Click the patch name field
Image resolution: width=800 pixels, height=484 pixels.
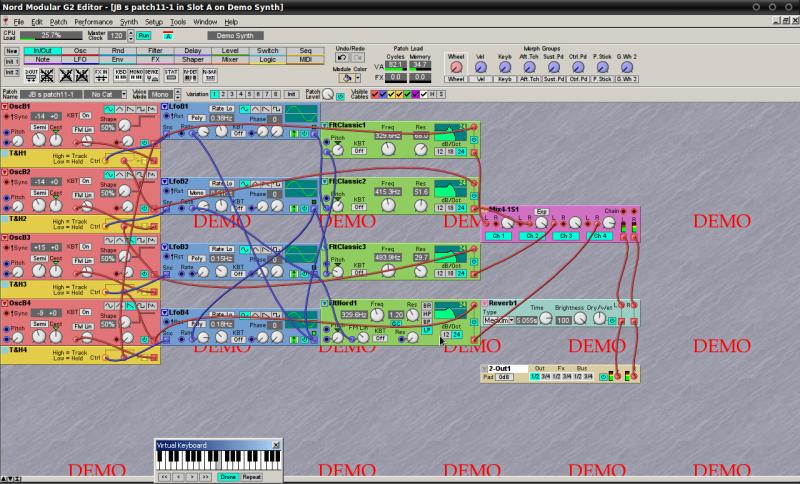pos(51,94)
